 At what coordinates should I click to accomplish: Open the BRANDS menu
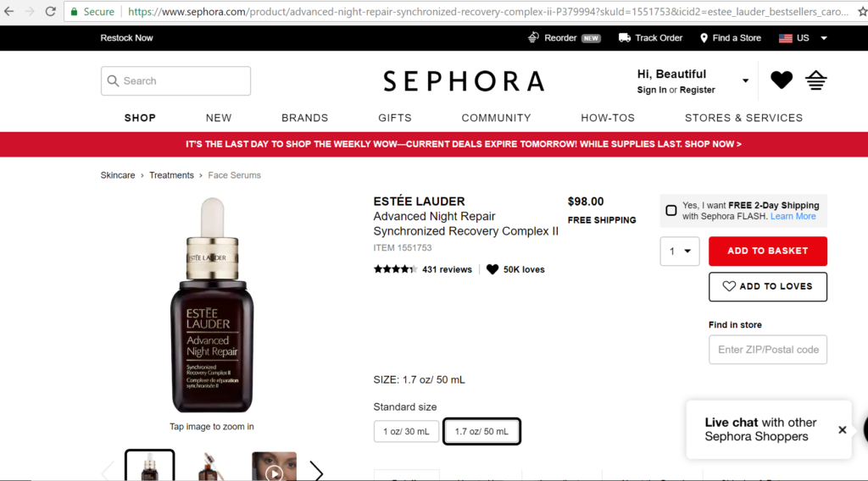click(x=304, y=118)
